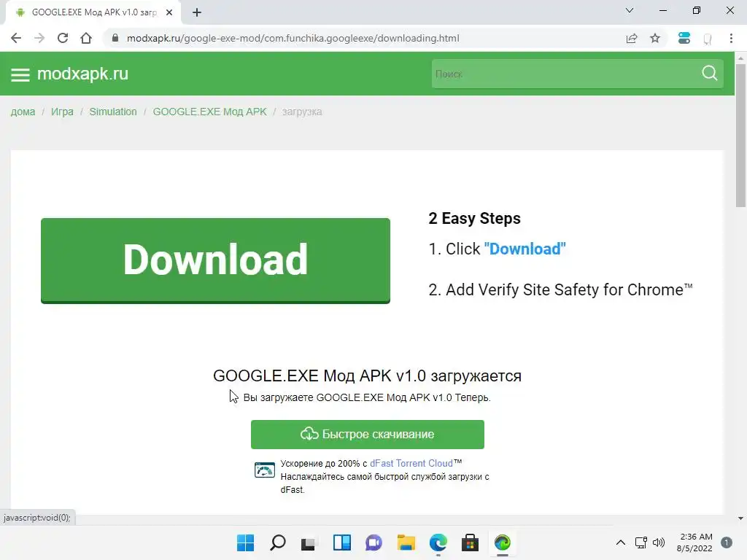Open the Chat taskbar icon

373,542
